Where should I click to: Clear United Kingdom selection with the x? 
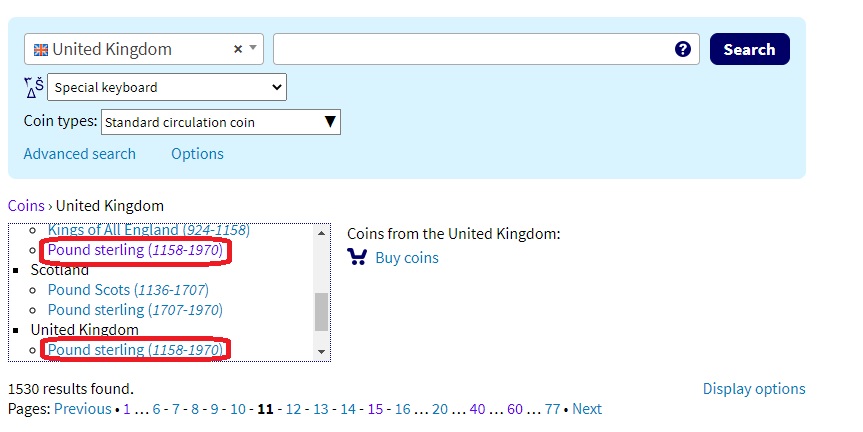coord(238,49)
